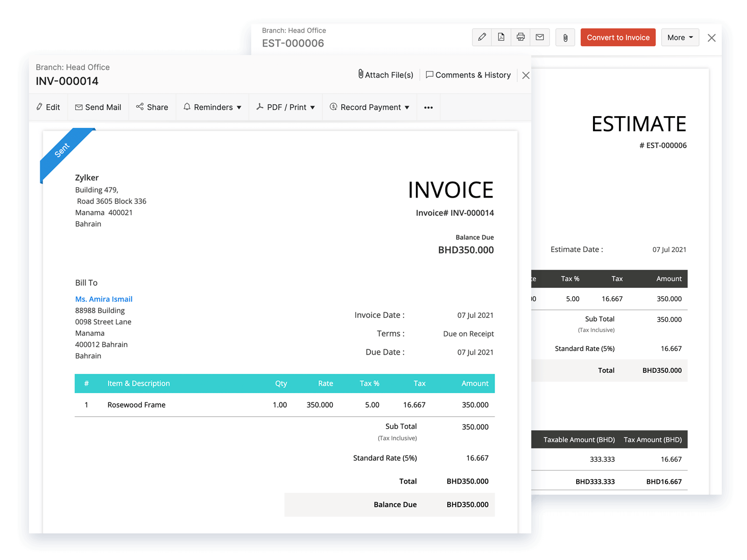The width and height of the screenshot is (747, 560).
Task: Export estimate EST-000006 as PDF
Action: click(501, 37)
